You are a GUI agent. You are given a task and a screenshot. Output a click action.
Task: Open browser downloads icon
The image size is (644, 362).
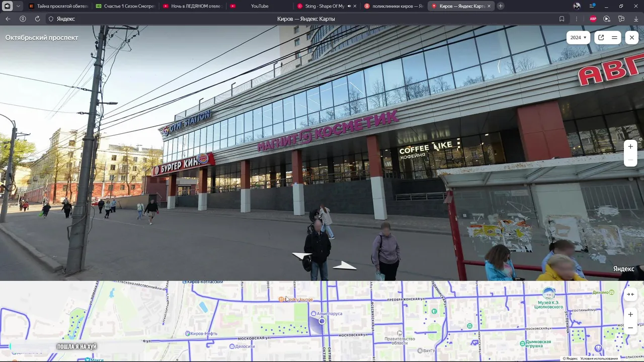(636, 19)
